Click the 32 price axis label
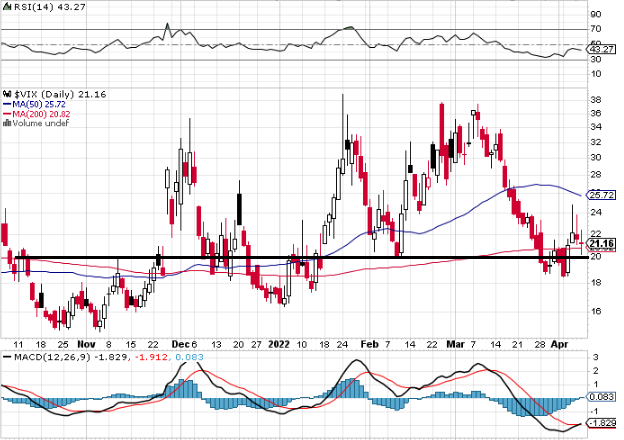This screenshot has width=624, height=440. (x=596, y=142)
